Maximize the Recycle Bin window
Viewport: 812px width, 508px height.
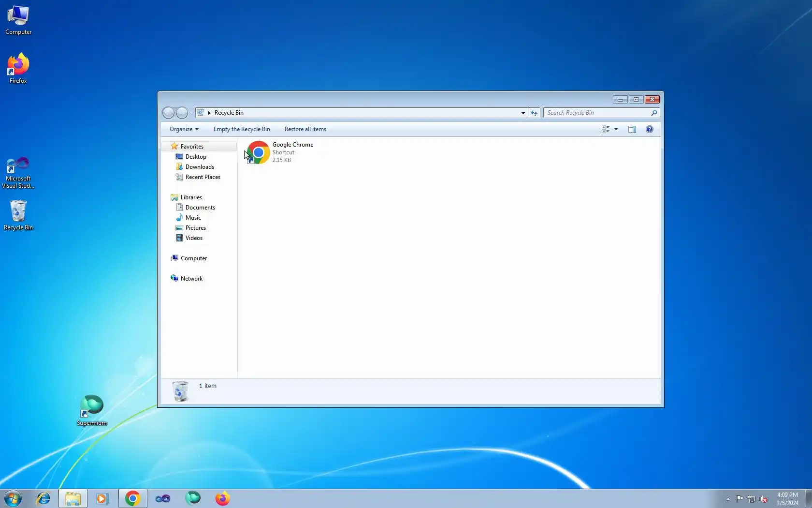pos(636,100)
